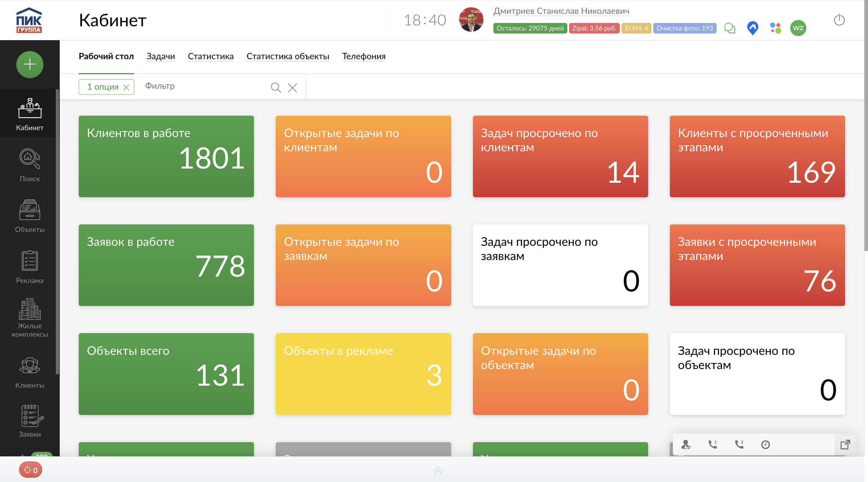
Task: Expand bottom panel with double chevron
Action: [x=438, y=470]
